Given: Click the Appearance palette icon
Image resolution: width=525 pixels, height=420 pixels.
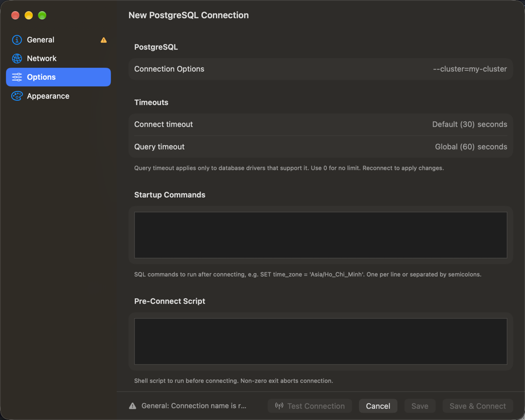Looking at the screenshot, I should (17, 96).
